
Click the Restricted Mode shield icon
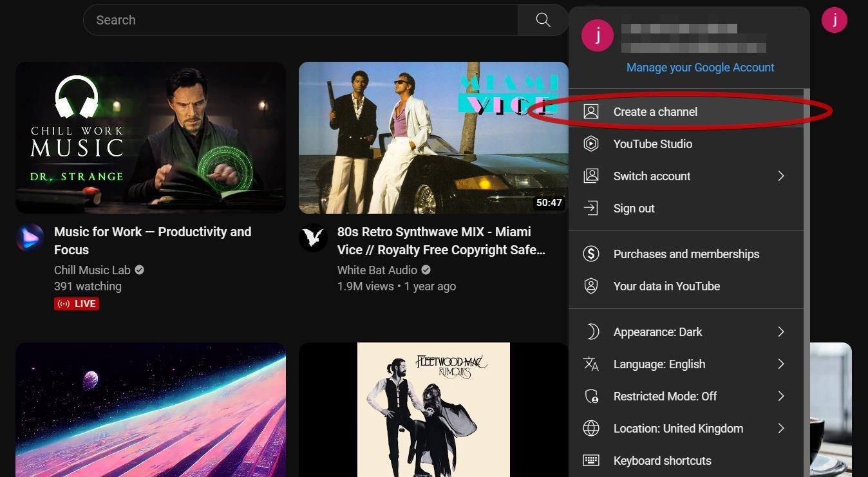coord(591,397)
